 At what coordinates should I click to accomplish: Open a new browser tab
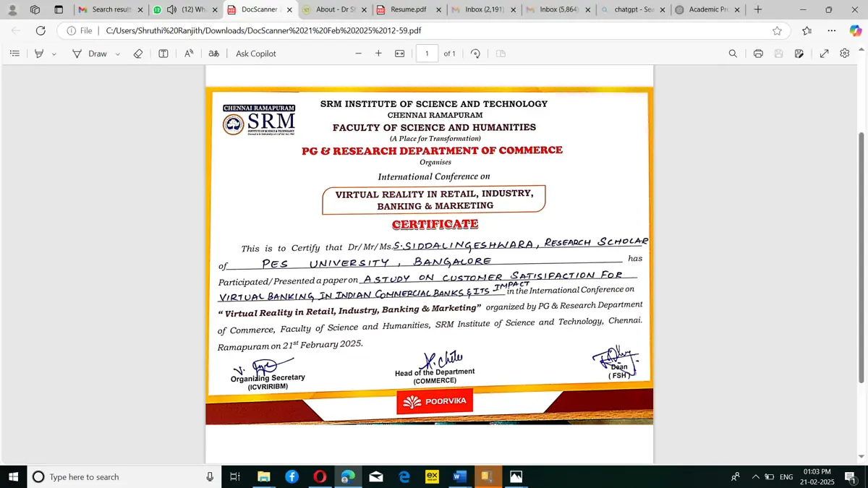[x=757, y=10]
